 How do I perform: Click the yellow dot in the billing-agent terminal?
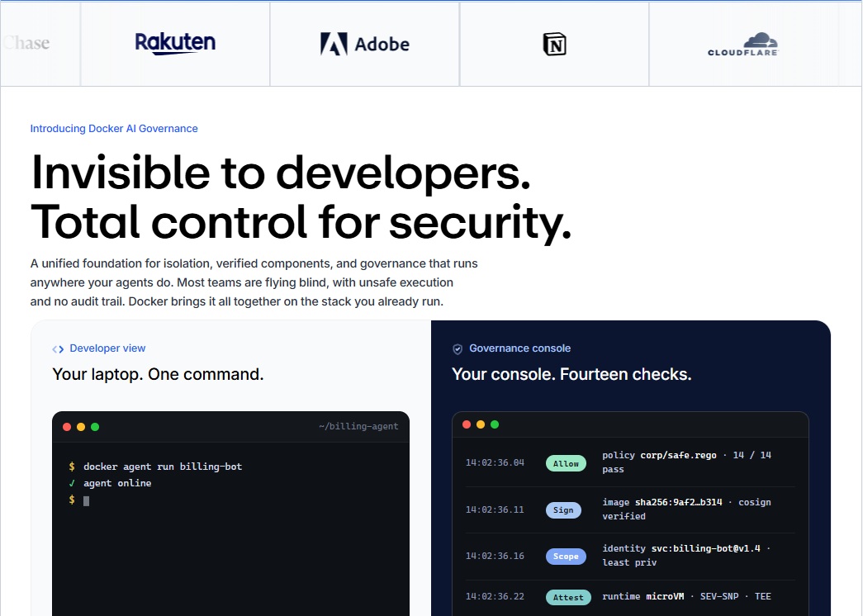click(81, 427)
